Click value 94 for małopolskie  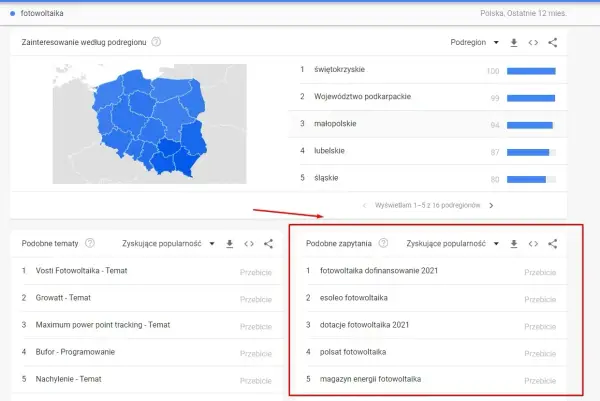pyautogui.click(x=495, y=126)
